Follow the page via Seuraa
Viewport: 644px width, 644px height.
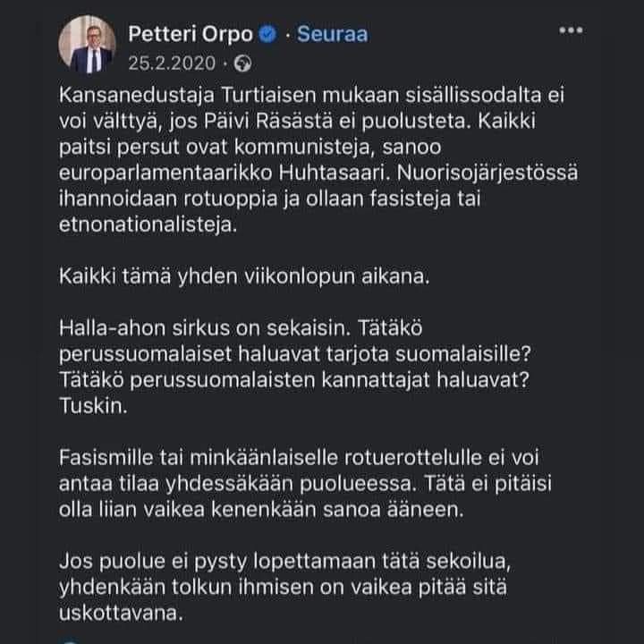click(x=332, y=35)
